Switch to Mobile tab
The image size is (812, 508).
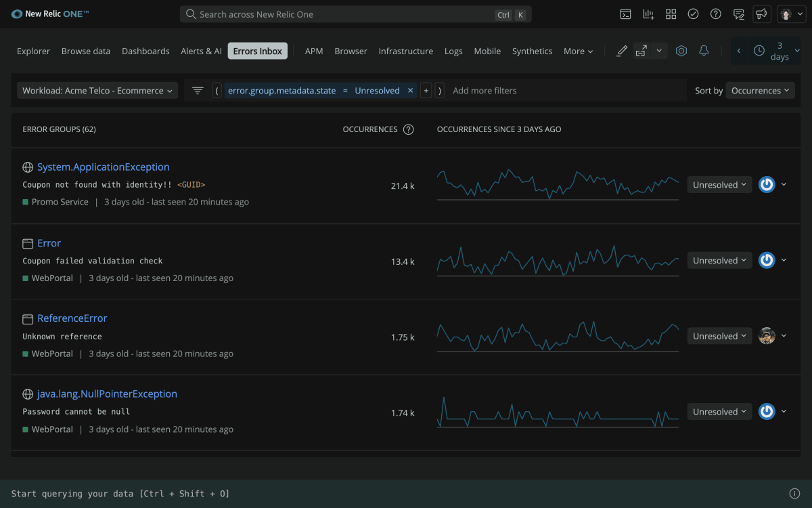487,51
